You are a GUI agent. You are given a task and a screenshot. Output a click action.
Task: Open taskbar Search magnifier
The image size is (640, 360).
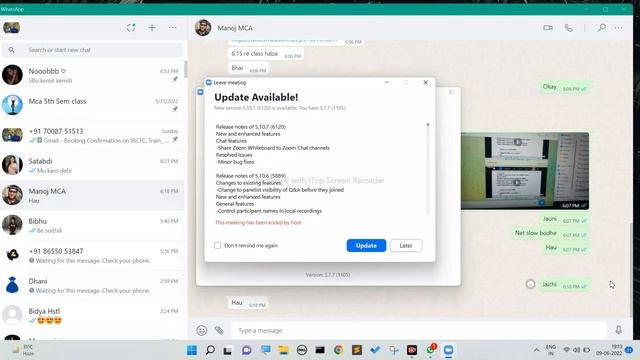click(x=210, y=350)
